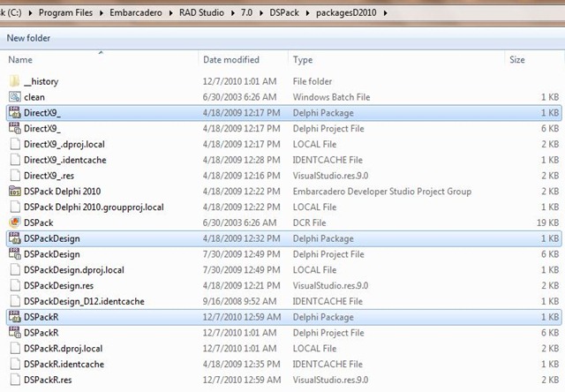Select the clean batch file icon
The height and width of the screenshot is (392, 565).
(x=14, y=97)
